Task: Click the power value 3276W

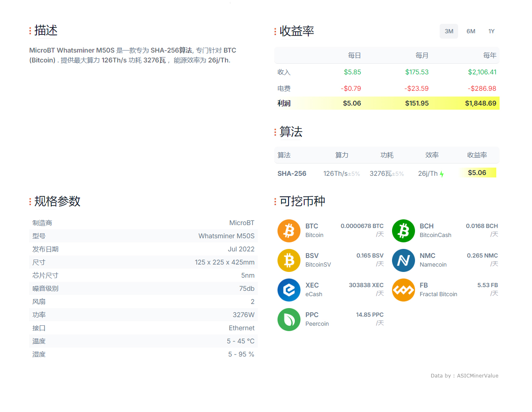Action: (243, 315)
